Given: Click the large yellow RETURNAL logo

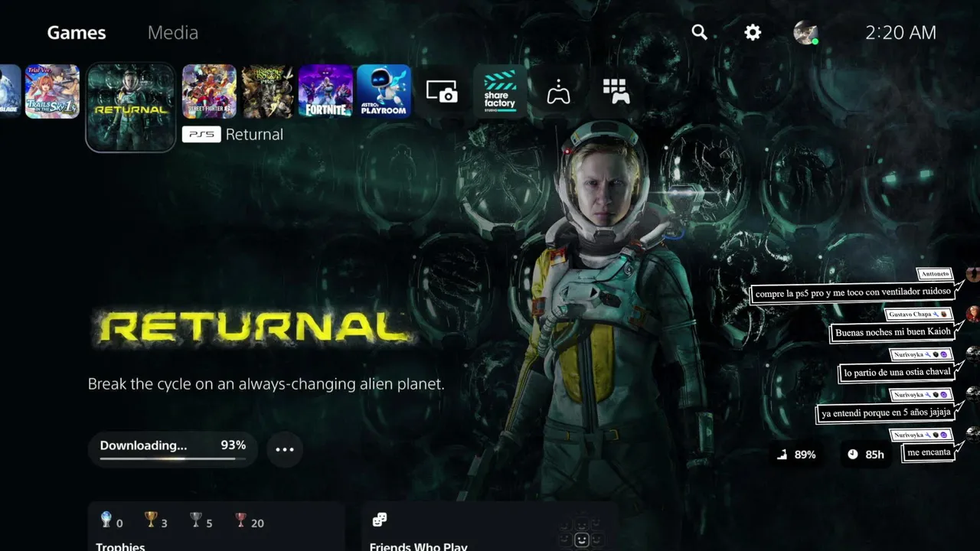Looking at the screenshot, I should pos(253,328).
